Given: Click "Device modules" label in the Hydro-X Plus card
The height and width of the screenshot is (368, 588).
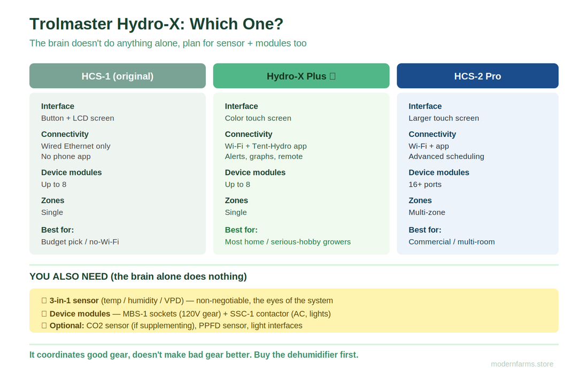Looking at the screenshot, I should (255, 173).
